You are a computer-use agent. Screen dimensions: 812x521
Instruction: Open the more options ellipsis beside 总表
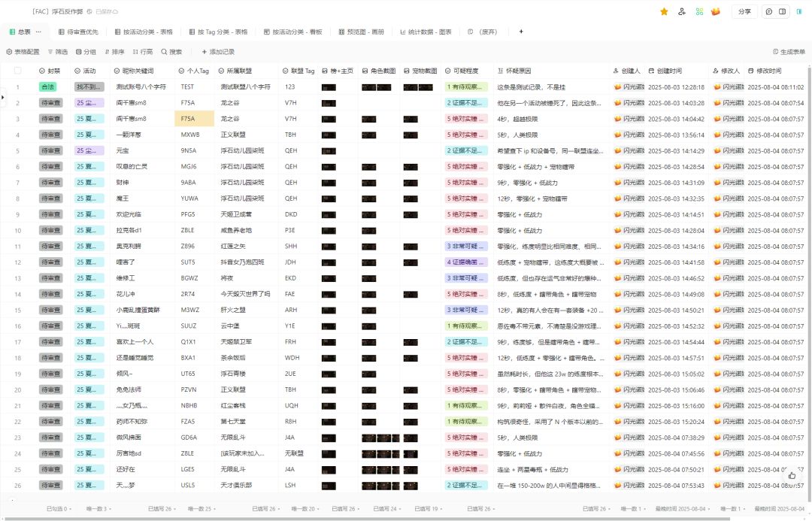[x=38, y=32]
